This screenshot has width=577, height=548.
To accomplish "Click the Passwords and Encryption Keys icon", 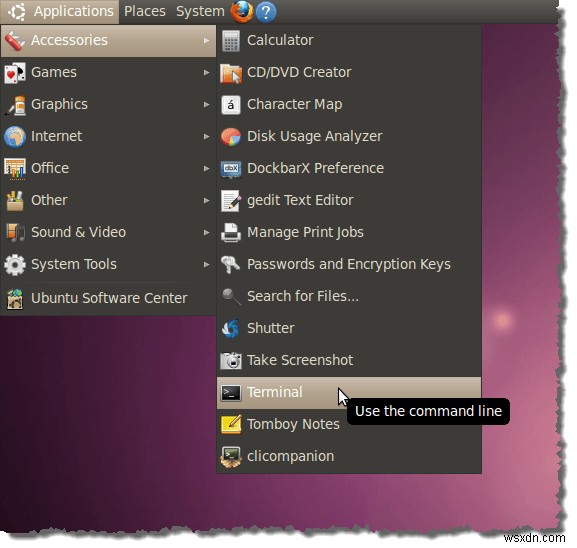I will 230,265.
